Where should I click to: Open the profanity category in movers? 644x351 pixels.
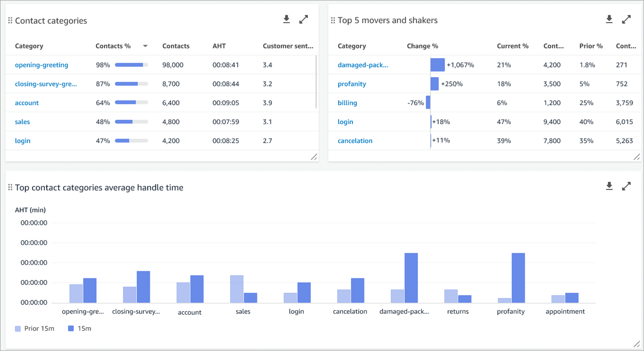pyautogui.click(x=352, y=84)
